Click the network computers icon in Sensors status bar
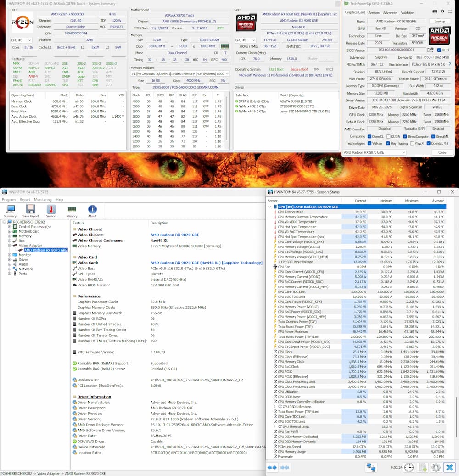This screenshot has height=476, width=459. [x=371, y=467]
